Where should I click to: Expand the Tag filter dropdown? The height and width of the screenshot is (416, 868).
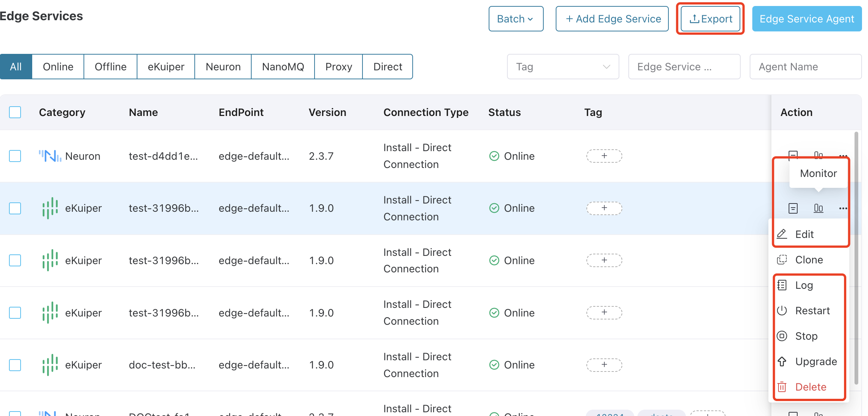[563, 67]
